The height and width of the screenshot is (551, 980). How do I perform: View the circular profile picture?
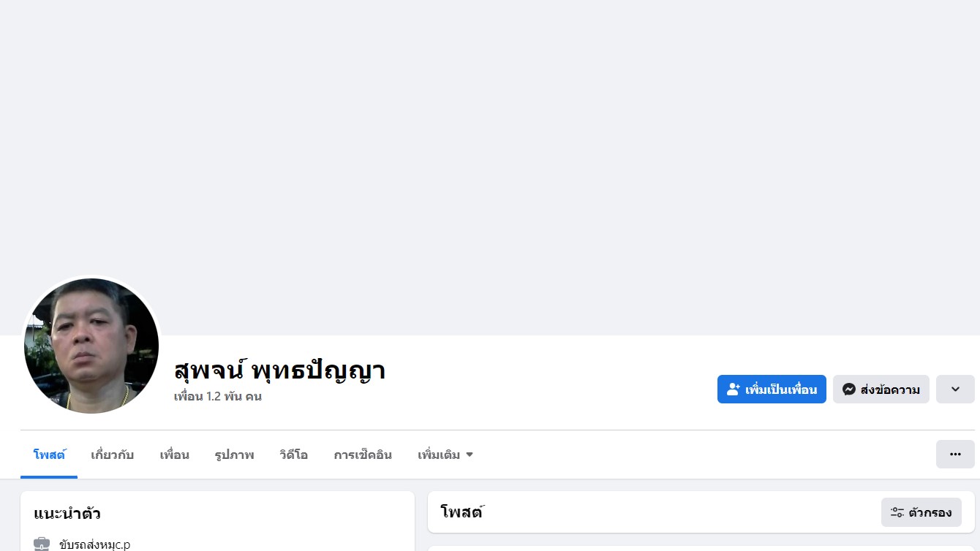(x=91, y=346)
